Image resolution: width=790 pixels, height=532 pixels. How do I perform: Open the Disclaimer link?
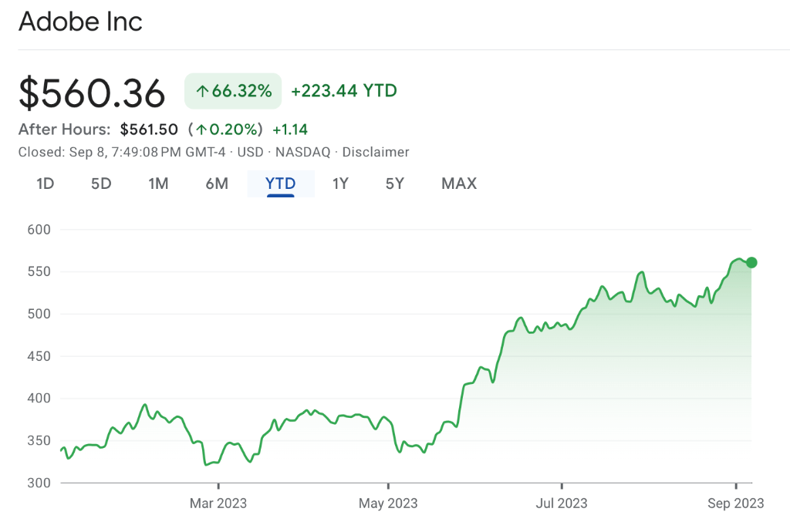click(376, 152)
